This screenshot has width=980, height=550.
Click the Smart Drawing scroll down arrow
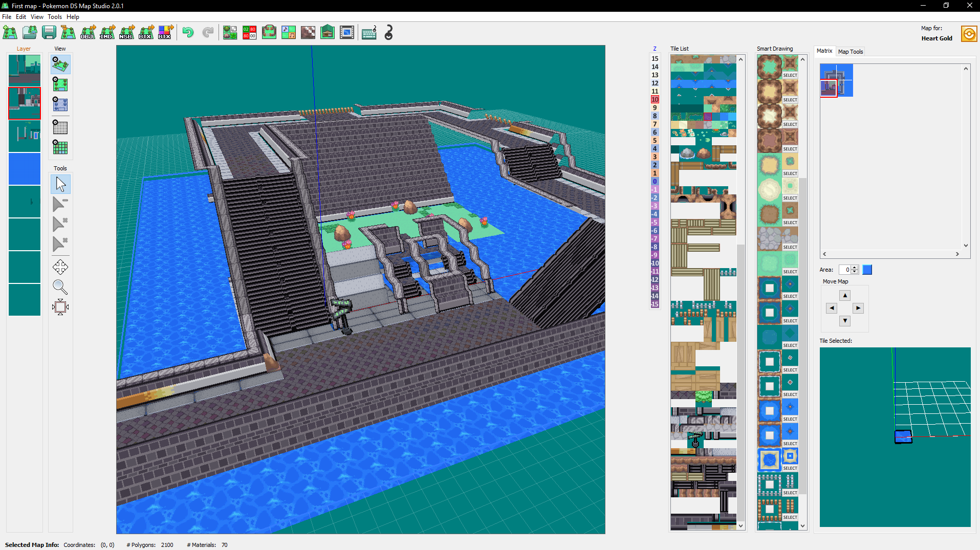pos(802,525)
